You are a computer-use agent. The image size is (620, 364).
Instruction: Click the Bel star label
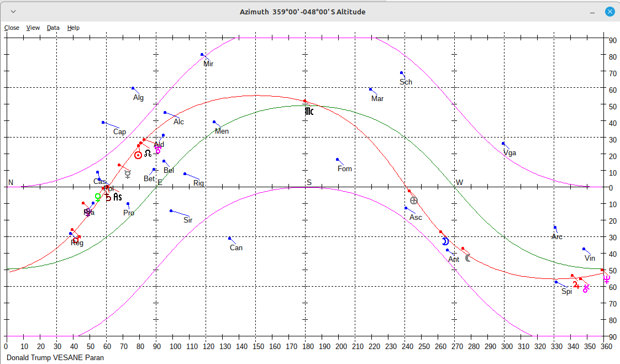[169, 170]
